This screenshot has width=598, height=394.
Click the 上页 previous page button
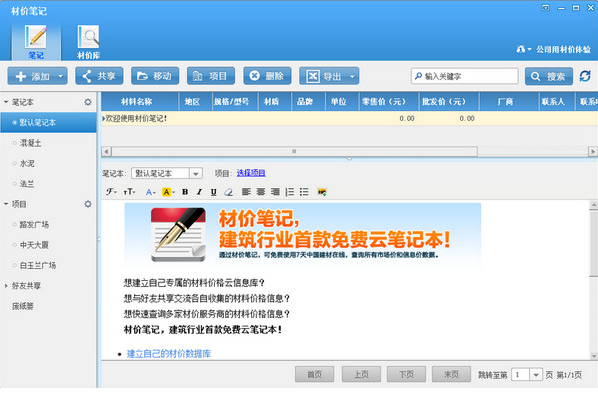pos(361,374)
